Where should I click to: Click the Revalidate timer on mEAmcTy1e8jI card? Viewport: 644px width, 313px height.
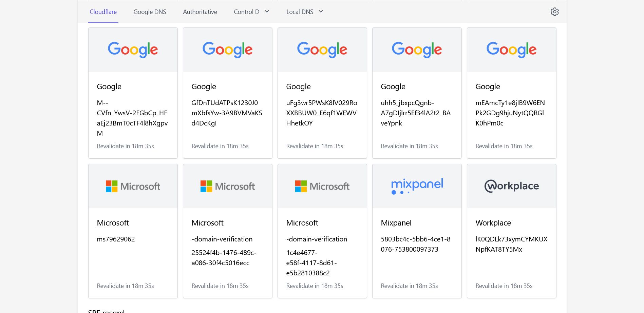[x=504, y=146]
